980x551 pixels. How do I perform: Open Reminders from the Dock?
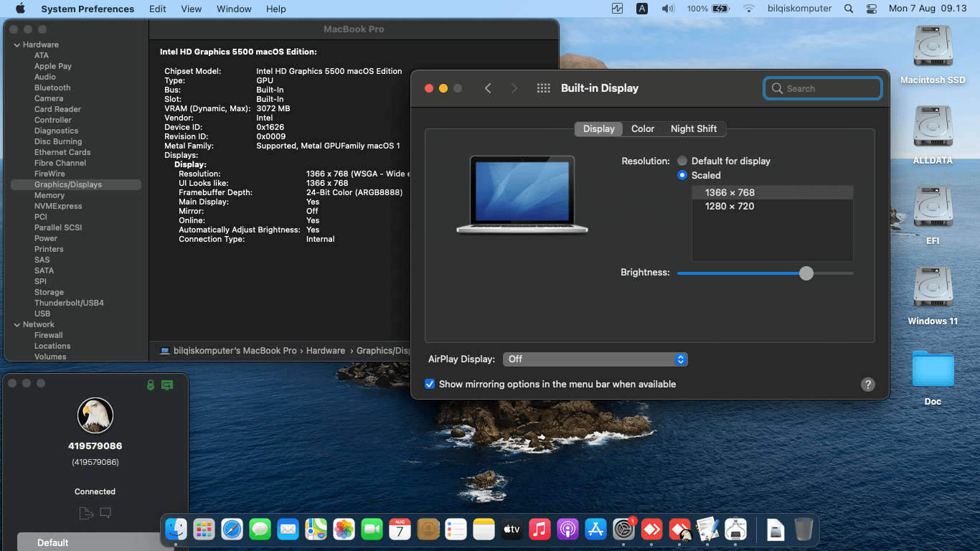pyautogui.click(x=456, y=529)
